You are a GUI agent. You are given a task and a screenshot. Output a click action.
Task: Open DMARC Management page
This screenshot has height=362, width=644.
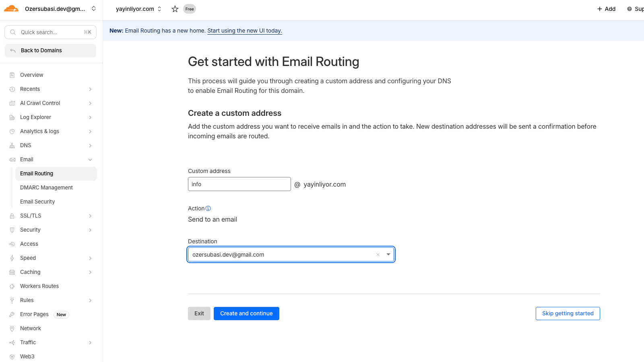tap(46, 188)
